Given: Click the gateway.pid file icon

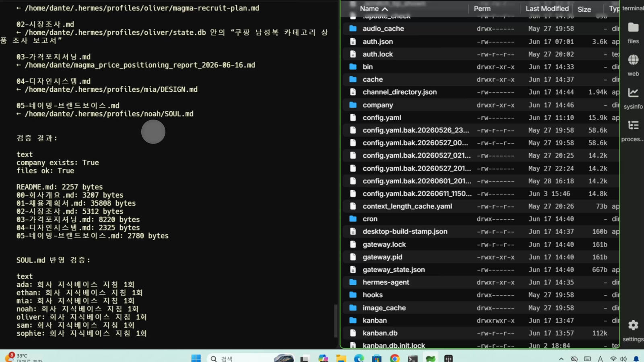Looking at the screenshot, I should pos(353,257).
